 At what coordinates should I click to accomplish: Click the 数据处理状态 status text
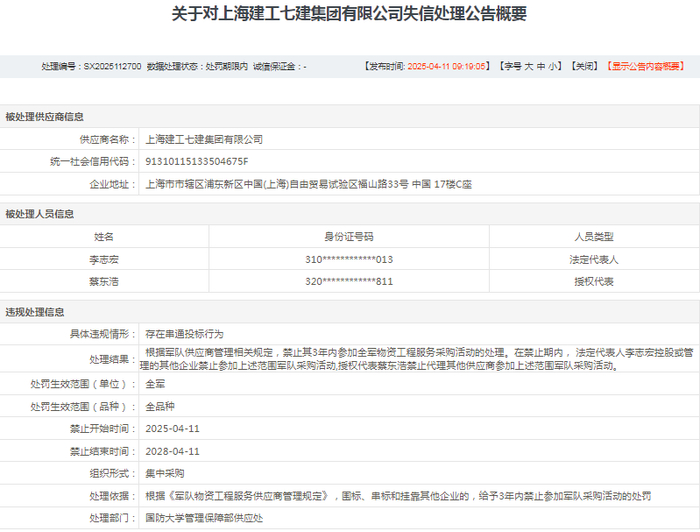coord(197,66)
